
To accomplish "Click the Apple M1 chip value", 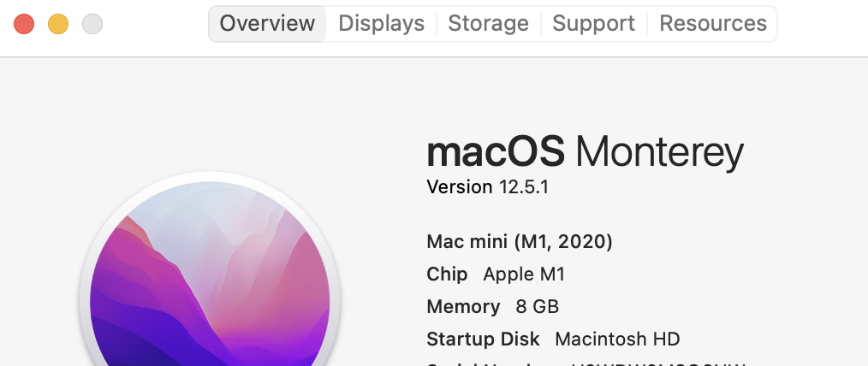I will [x=524, y=274].
